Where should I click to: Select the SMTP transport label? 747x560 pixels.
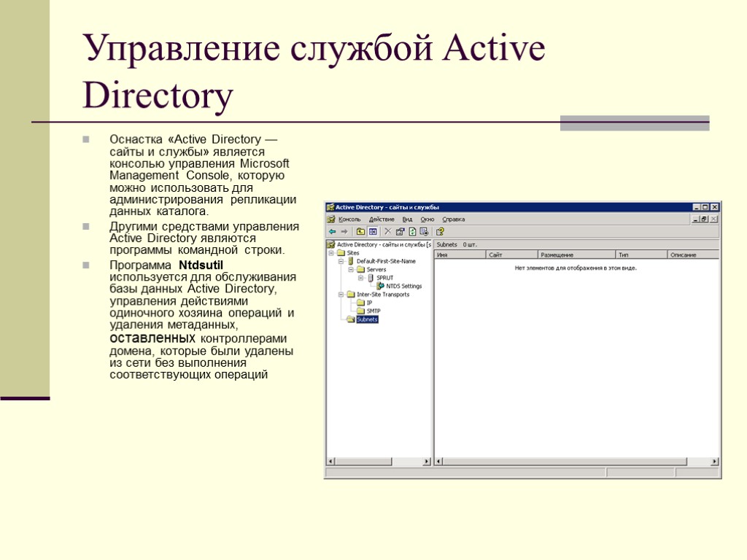coord(373,311)
